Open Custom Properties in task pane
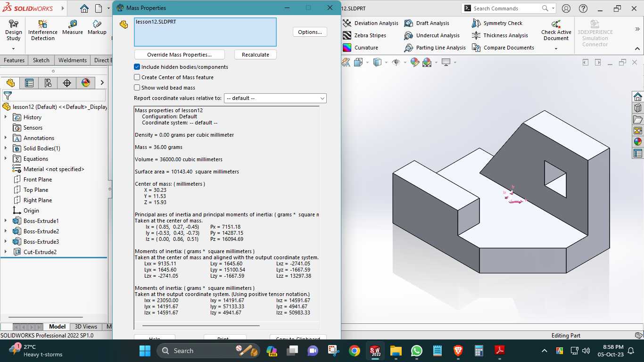Viewport: 644px width, 362px height. tap(638, 153)
